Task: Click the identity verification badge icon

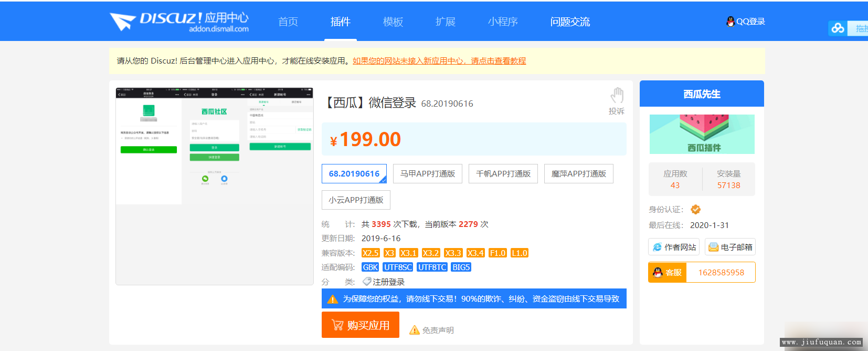Action: (x=695, y=209)
